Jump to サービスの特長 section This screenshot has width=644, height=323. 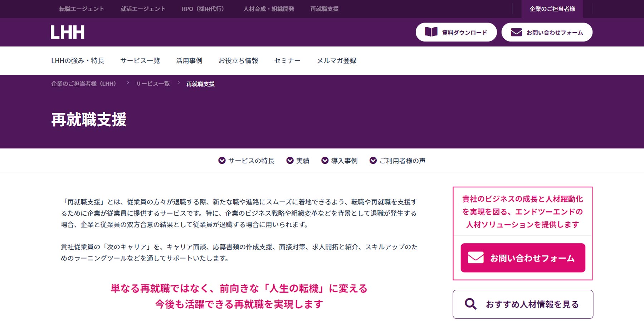tap(251, 161)
